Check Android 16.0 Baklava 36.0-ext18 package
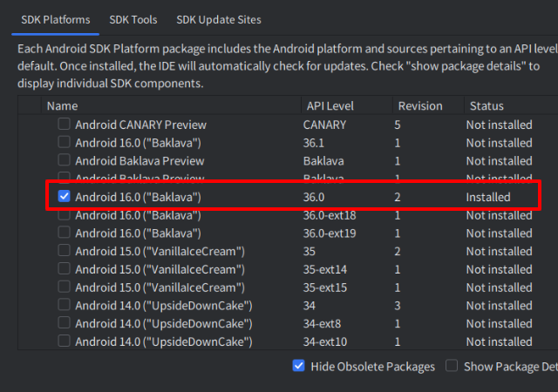Image resolution: width=558 pixels, height=392 pixels. [x=65, y=215]
